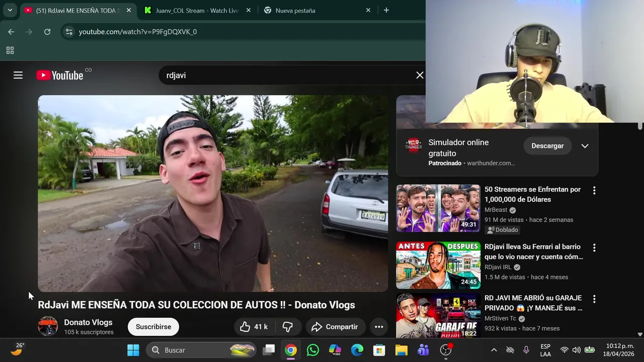Open OBS Studio in taskbar
644x362 pixels.
point(446,350)
